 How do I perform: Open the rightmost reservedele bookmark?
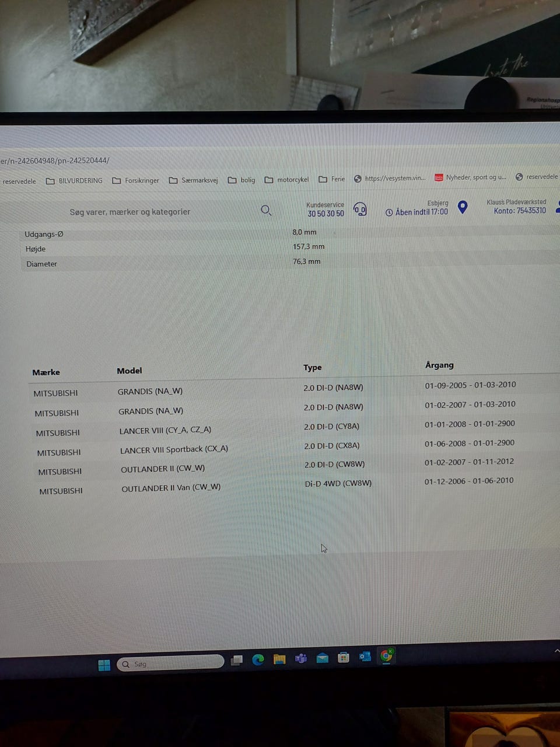537,177
